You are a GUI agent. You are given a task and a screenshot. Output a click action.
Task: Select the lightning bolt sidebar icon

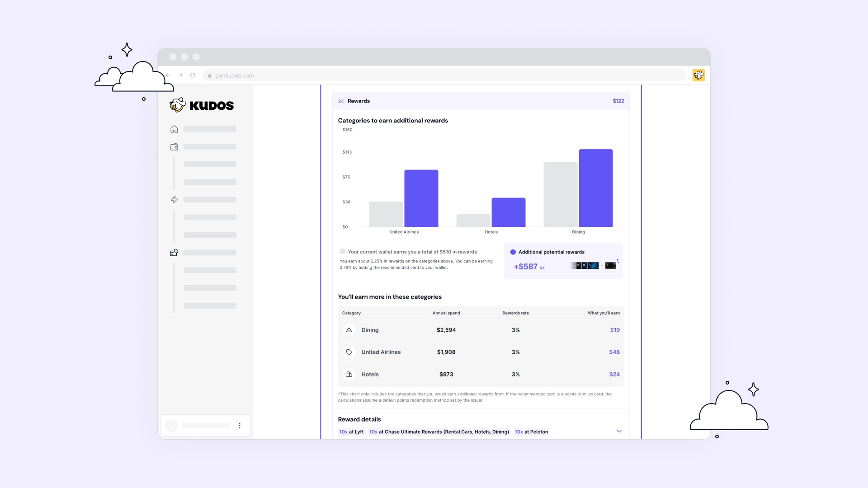[x=174, y=200]
